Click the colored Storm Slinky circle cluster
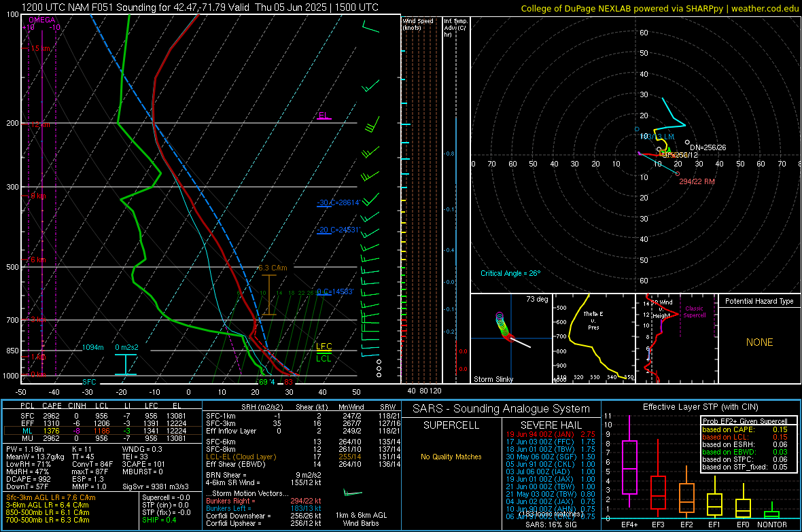 pyautogui.click(x=503, y=326)
